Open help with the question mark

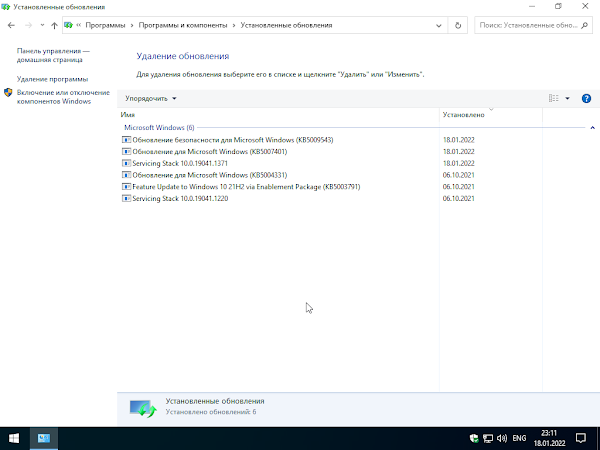pyautogui.click(x=586, y=98)
